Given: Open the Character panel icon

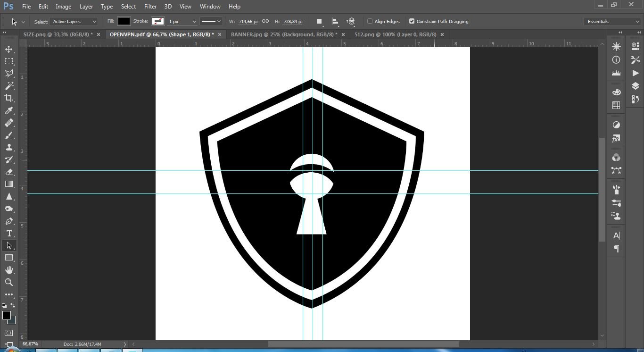Looking at the screenshot, I should (616, 235).
